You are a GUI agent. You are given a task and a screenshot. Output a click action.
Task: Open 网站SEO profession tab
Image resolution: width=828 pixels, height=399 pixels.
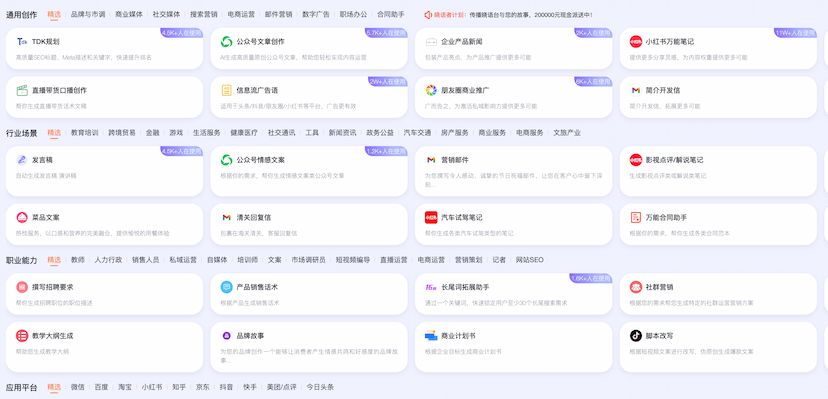coord(529,260)
